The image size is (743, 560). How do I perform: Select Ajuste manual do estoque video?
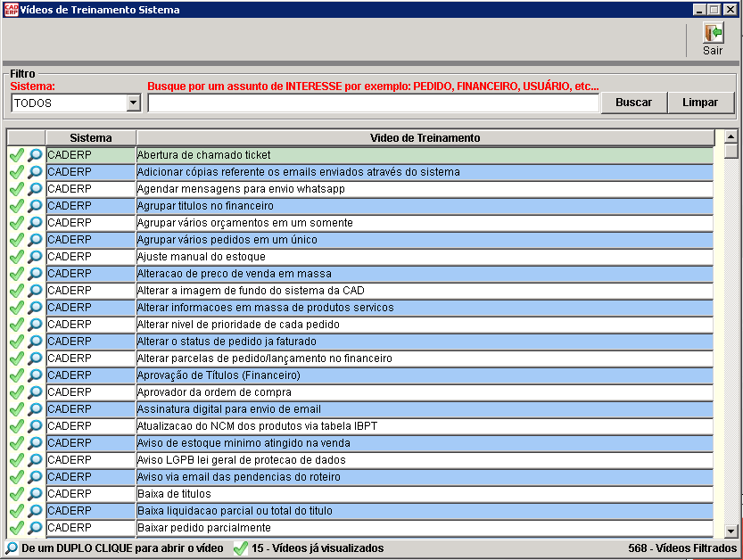[425, 257]
